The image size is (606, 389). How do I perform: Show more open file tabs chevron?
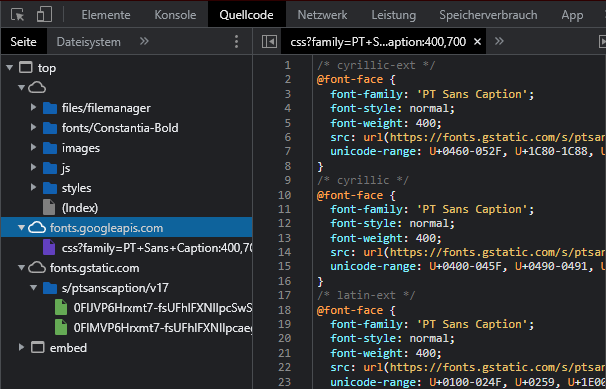click(x=499, y=41)
